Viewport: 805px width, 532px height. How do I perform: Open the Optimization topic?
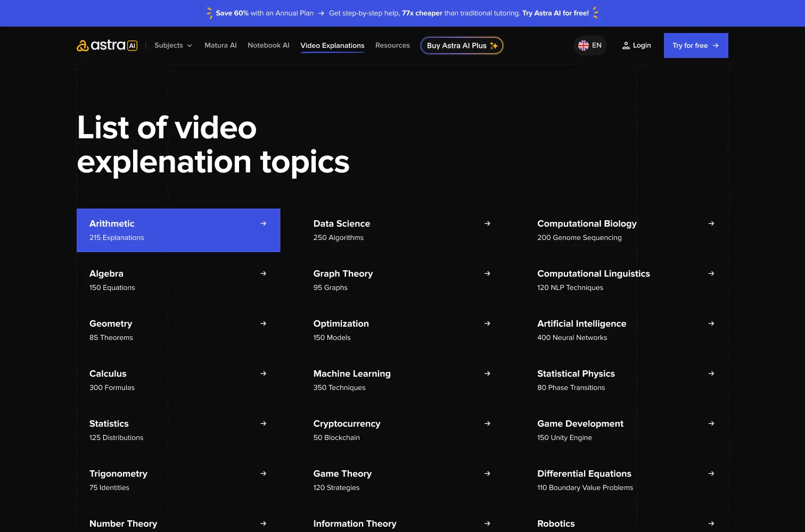[x=402, y=330]
